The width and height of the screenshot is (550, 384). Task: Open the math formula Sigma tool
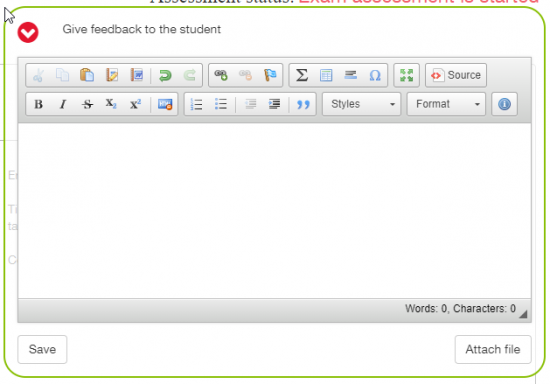tap(302, 75)
